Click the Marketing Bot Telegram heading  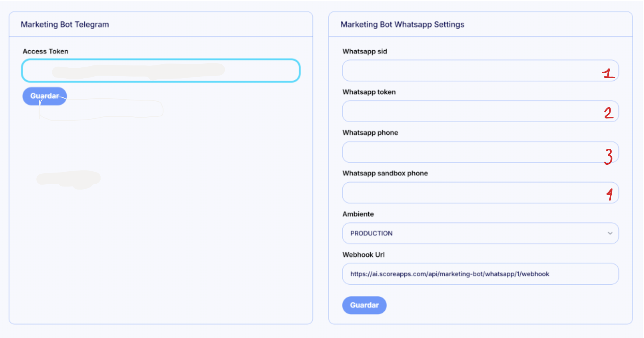pyautogui.click(x=65, y=25)
